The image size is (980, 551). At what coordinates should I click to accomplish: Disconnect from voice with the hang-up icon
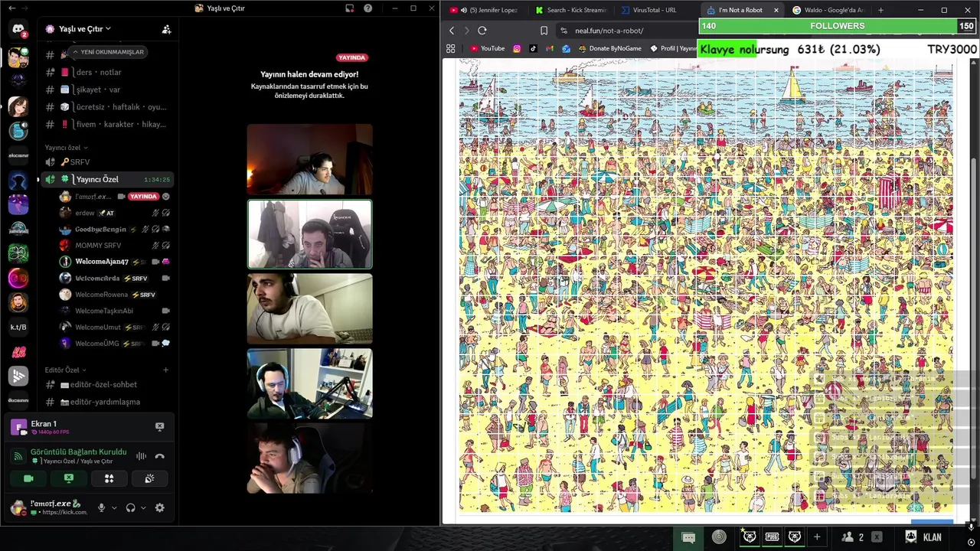point(159,456)
